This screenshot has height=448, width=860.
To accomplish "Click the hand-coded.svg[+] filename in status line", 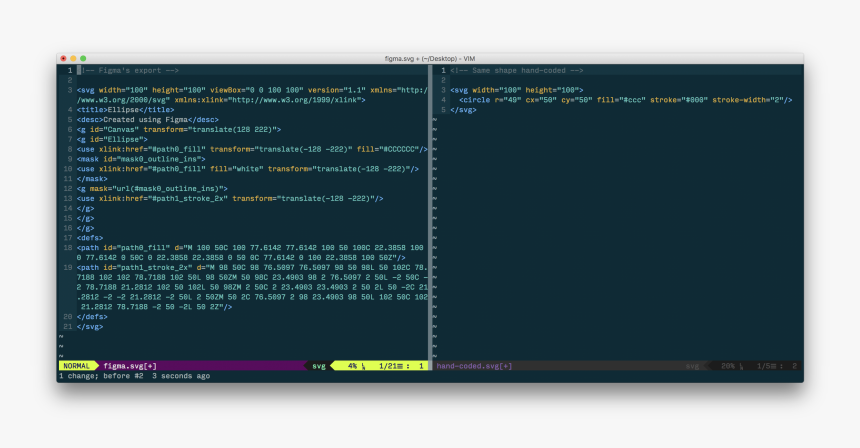I will [474, 366].
